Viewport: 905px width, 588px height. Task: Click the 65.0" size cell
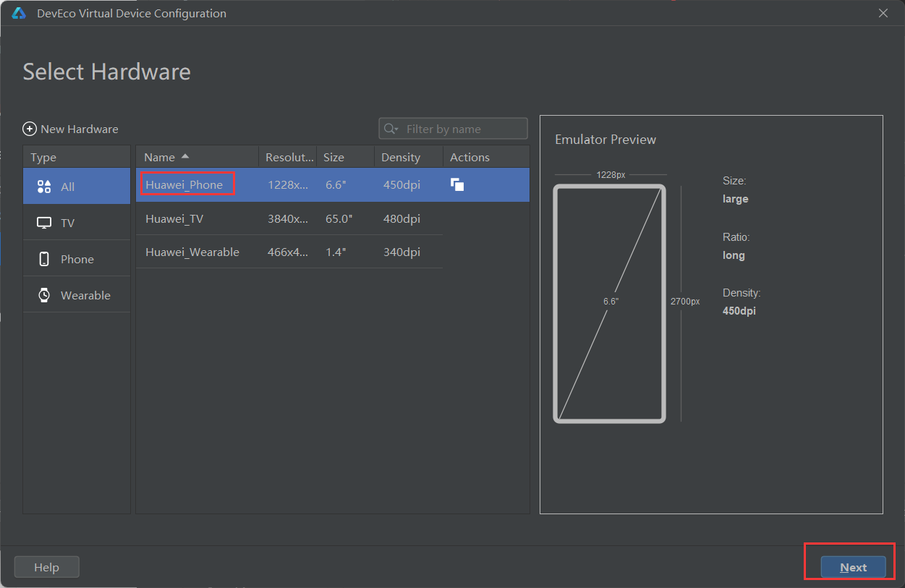(339, 218)
